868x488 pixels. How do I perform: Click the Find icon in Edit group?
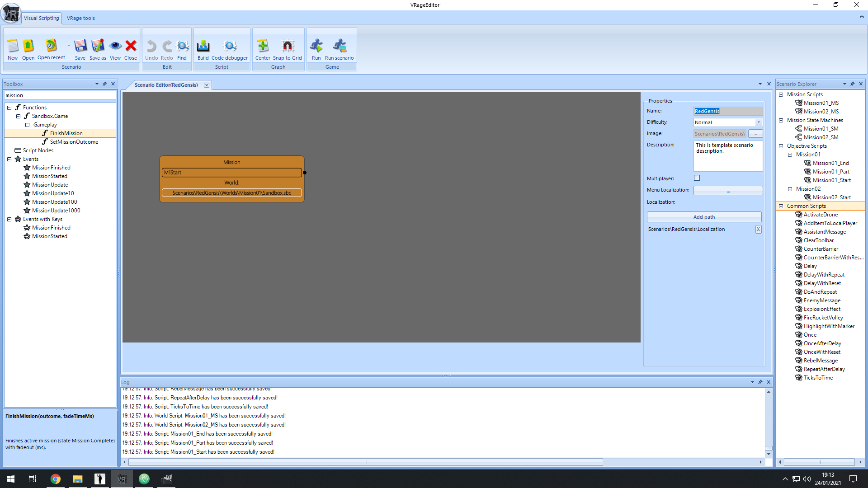click(182, 49)
